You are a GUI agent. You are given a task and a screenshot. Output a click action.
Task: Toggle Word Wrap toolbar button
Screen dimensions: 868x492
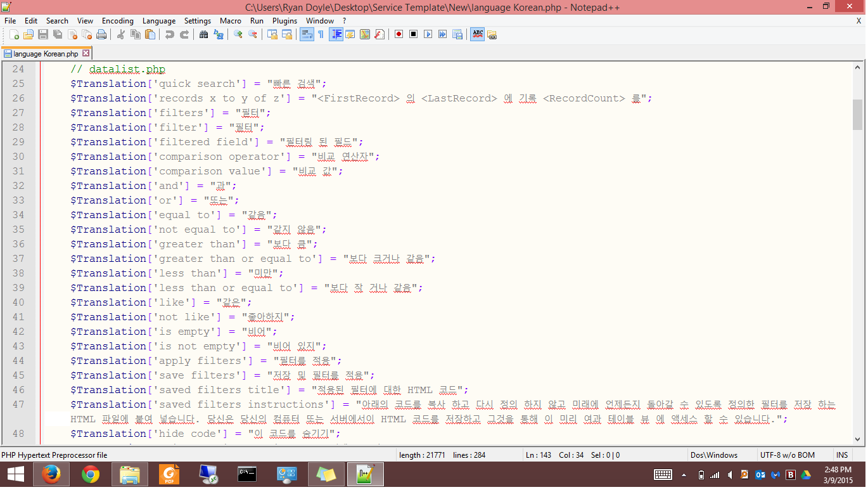(307, 34)
